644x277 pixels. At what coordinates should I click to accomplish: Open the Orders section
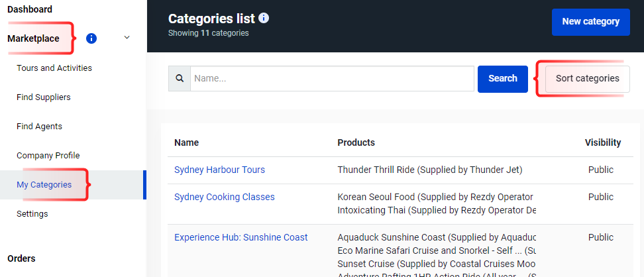tap(21, 258)
